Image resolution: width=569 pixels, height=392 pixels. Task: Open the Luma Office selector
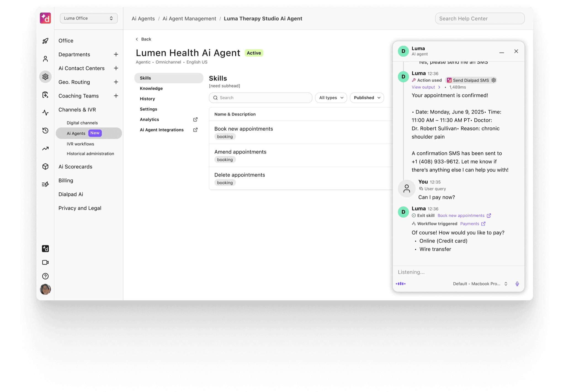coord(89,18)
